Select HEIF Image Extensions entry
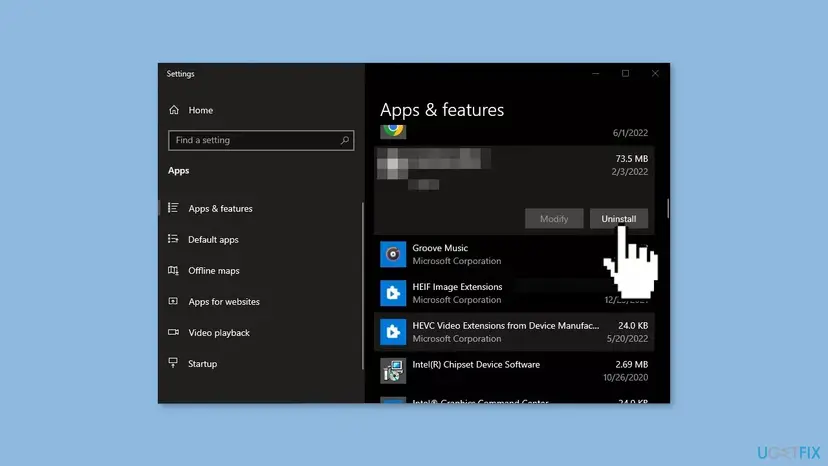The height and width of the screenshot is (466, 828). click(x=514, y=293)
